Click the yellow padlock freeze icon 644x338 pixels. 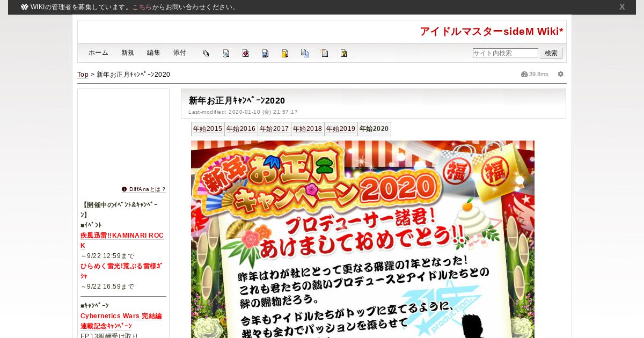tap(285, 53)
